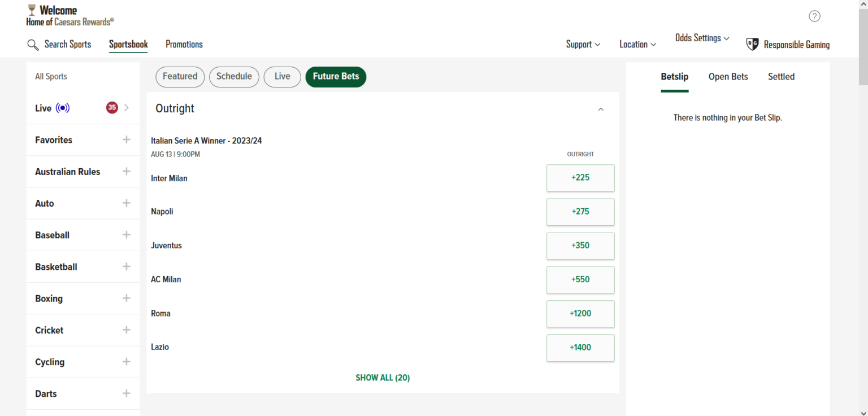
Task: Switch to the Sportsbook tab
Action: pos(128,45)
